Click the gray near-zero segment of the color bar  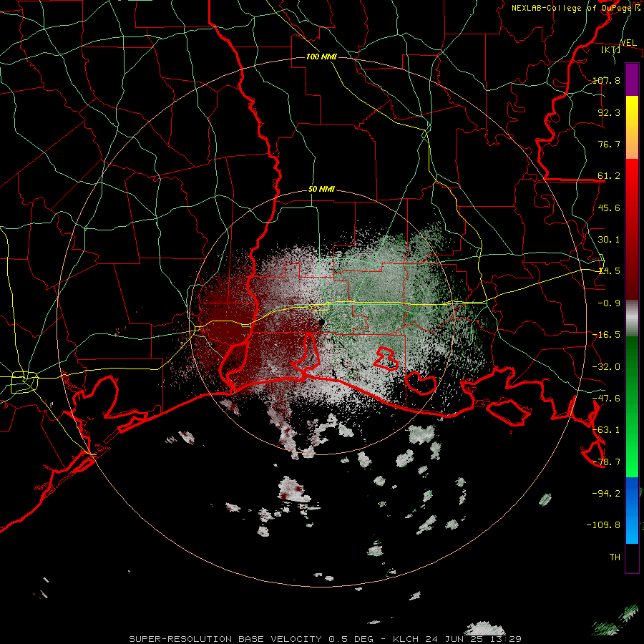pyautogui.click(x=632, y=318)
